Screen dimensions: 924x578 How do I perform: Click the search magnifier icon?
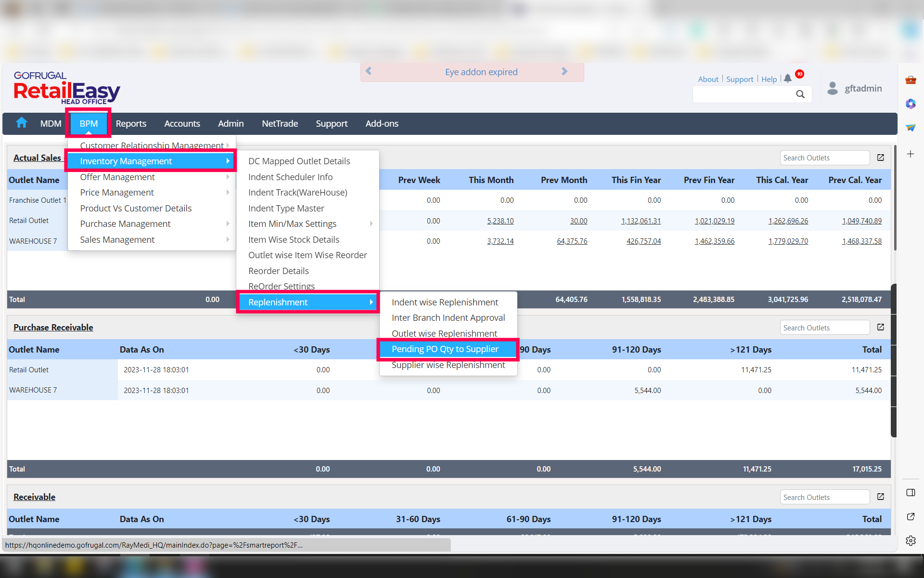(x=800, y=94)
